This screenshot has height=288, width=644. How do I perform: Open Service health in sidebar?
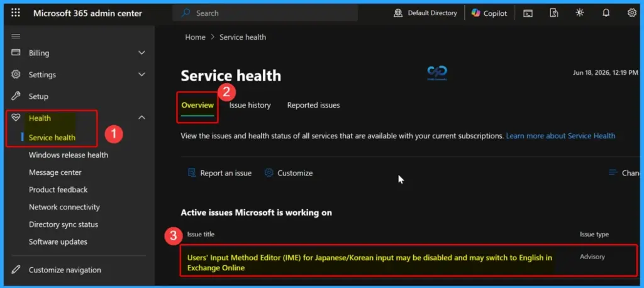coord(52,138)
